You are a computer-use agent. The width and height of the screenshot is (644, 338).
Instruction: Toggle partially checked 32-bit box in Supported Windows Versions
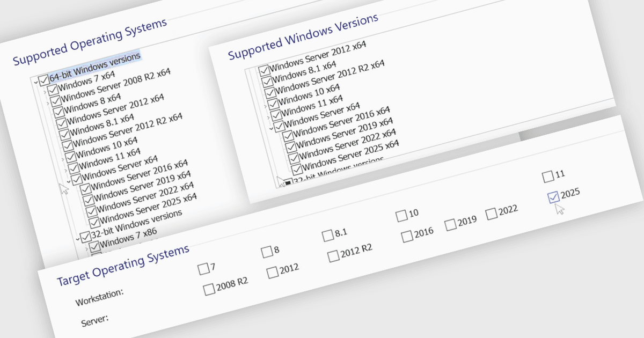point(288,182)
